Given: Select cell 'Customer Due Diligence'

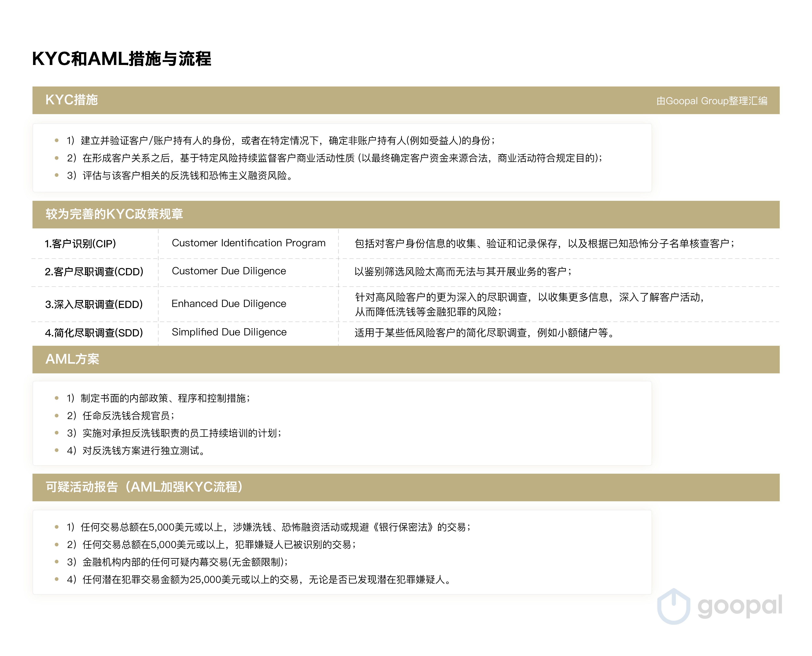Looking at the screenshot, I should [x=229, y=271].
